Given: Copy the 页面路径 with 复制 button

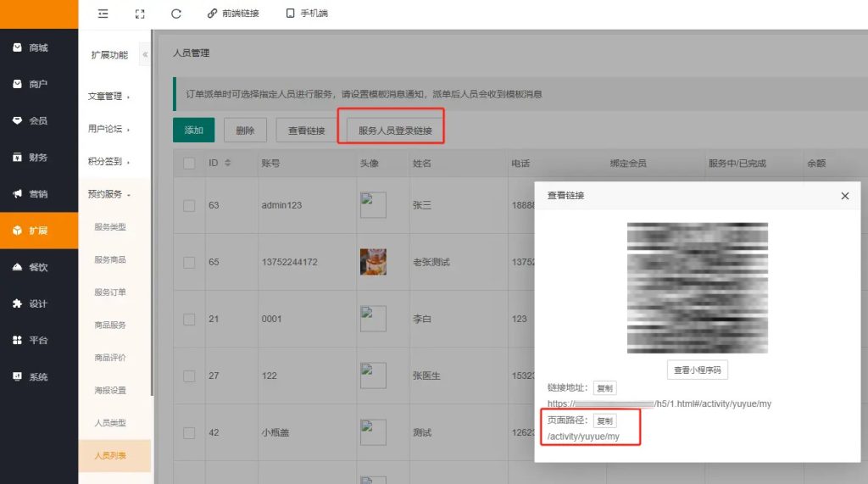Looking at the screenshot, I should (604, 421).
